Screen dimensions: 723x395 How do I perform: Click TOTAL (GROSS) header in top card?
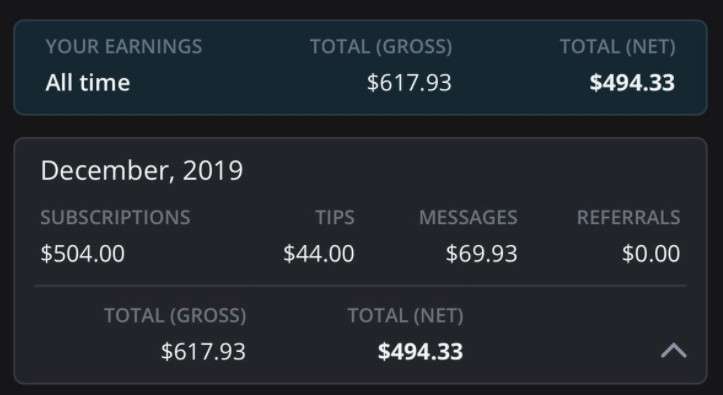(381, 47)
